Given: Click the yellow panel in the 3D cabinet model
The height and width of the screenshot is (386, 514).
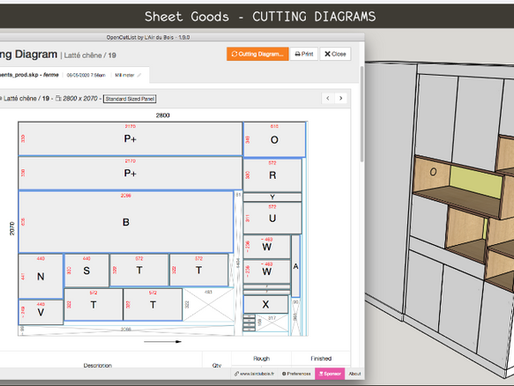Looking at the screenshot, I should [x=476, y=182].
